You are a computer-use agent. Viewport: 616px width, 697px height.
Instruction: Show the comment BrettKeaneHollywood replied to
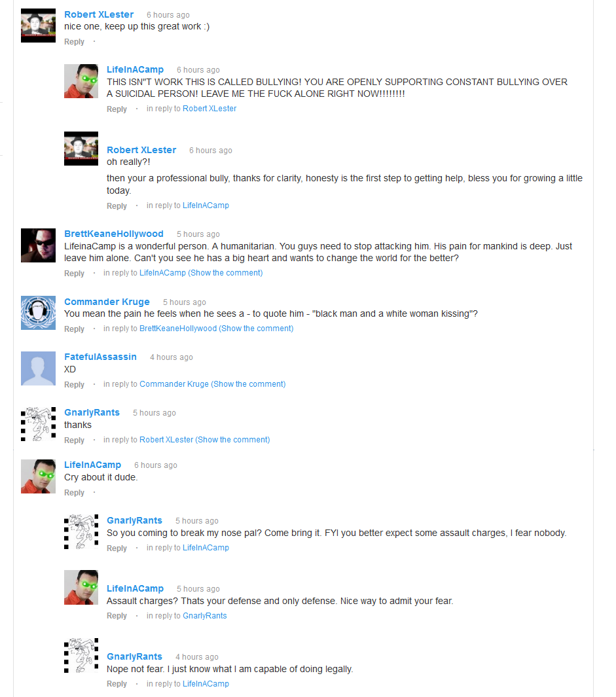pos(225,273)
